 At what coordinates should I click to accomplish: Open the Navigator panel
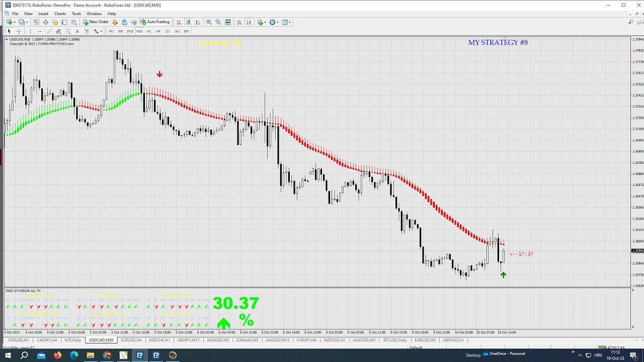pyautogui.click(x=55, y=22)
